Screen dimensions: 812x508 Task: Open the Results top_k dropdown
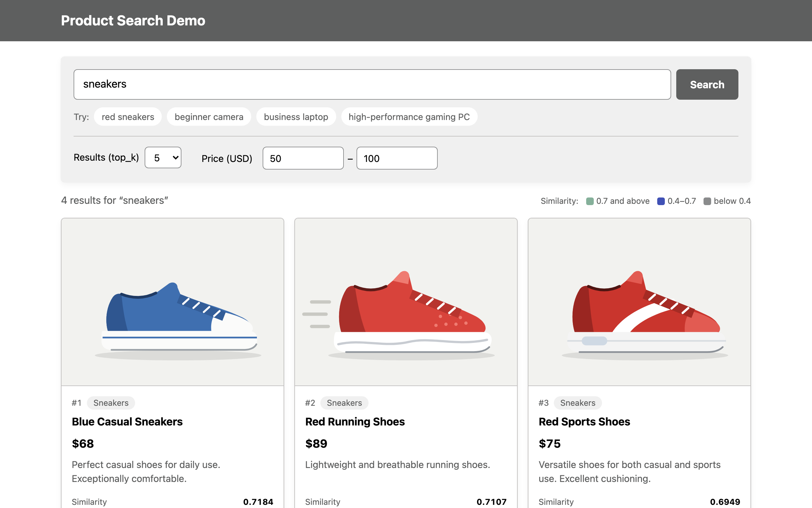pyautogui.click(x=163, y=157)
